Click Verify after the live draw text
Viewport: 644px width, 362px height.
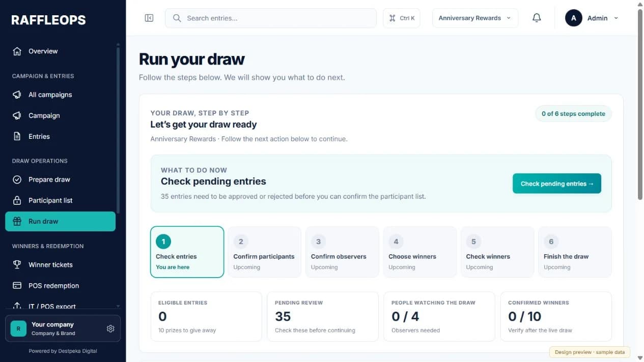[x=540, y=330]
